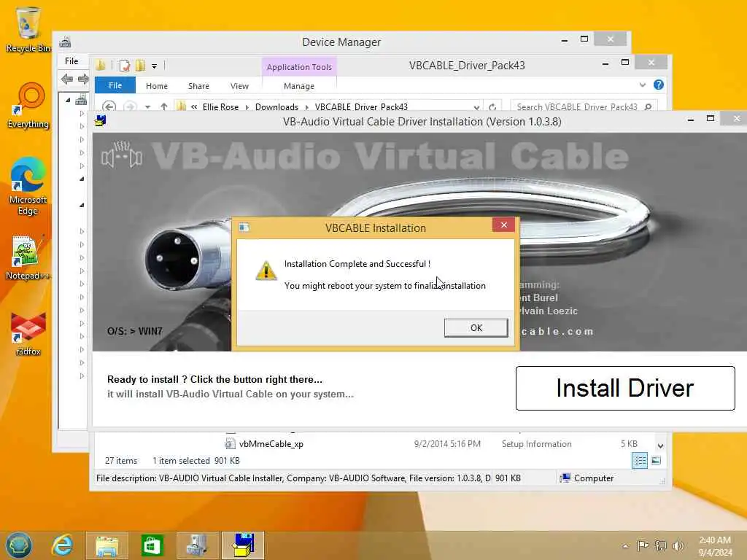This screenshot has width=747, height=560.
Task: Open the Start menu orb
Action: pyautogui.click(x=18, y=545)
